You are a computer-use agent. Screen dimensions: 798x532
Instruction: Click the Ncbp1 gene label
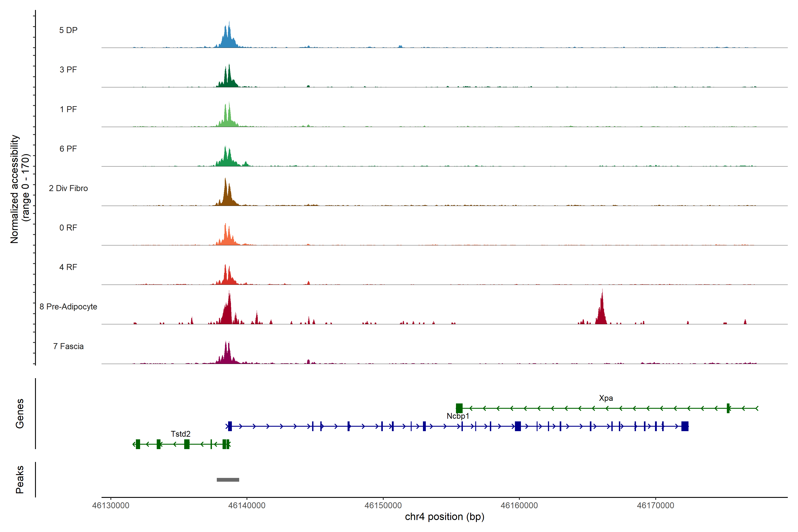pyautogui.click(x=458, y=416)
